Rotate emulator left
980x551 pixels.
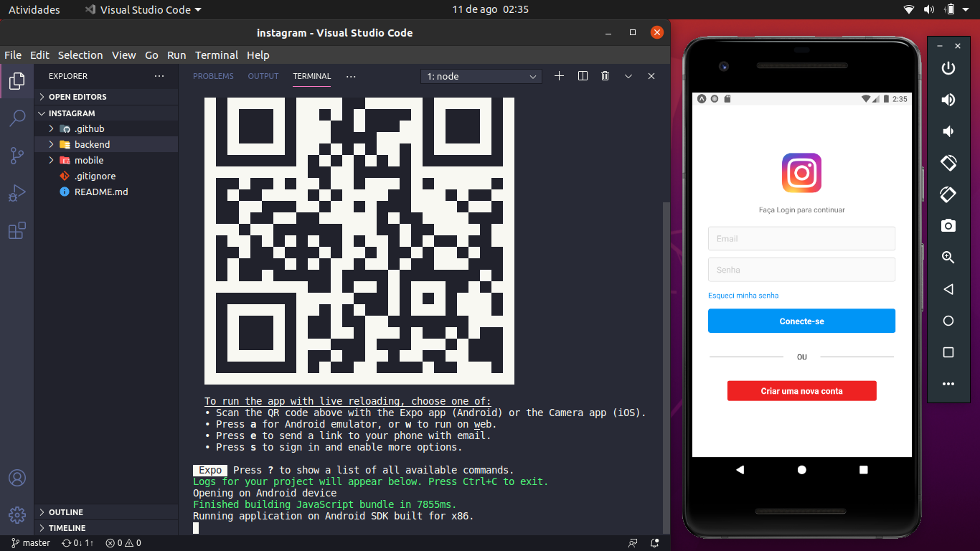(x=948, y=163)
